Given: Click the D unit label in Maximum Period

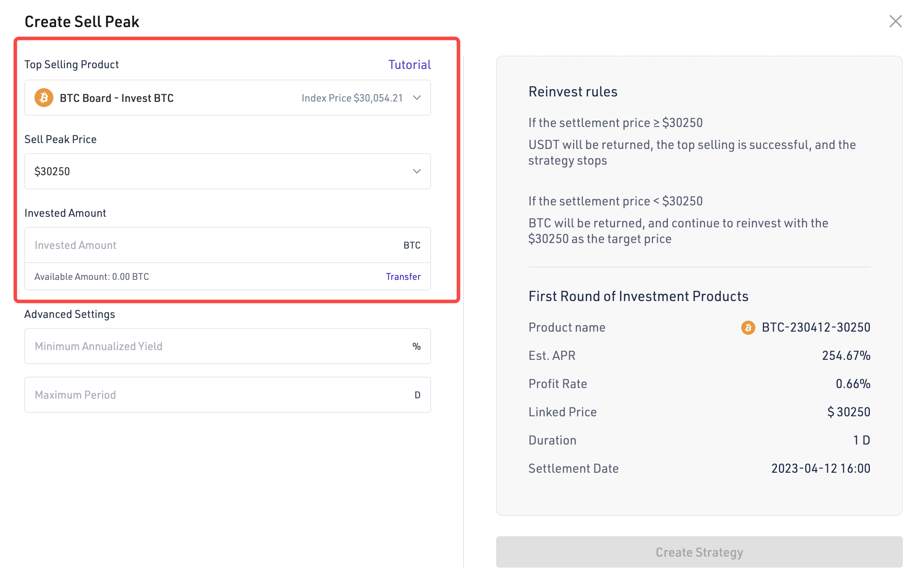Looking at the screenshot, I should click(418, 395).
